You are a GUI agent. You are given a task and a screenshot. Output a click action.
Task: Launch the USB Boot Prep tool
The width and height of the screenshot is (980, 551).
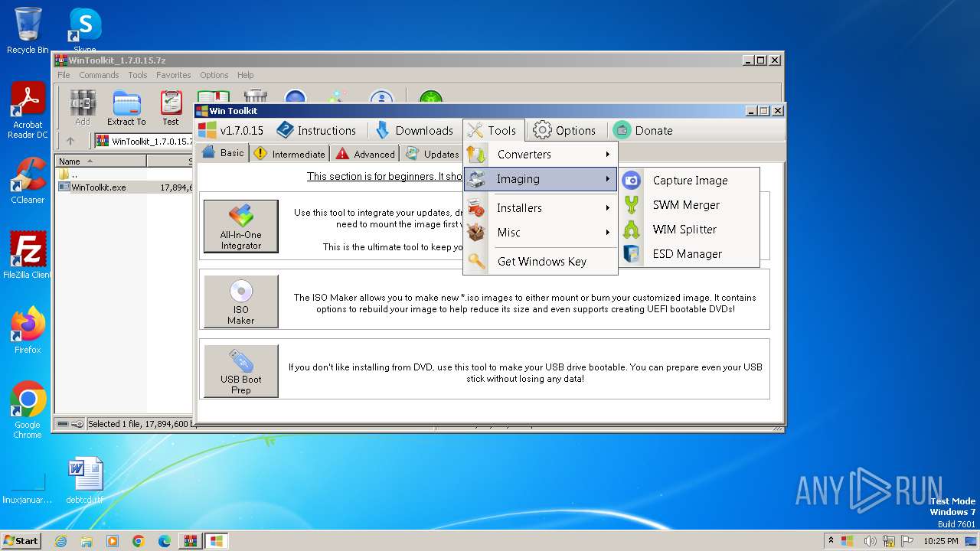pos(241,371)
